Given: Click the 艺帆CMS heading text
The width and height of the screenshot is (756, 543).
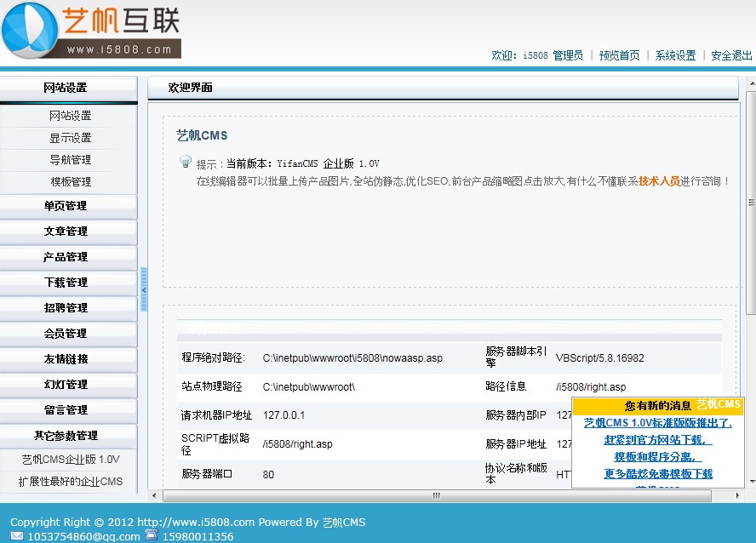Looking at the screenshot, I should pyautogui.click(x=202, y=135).
